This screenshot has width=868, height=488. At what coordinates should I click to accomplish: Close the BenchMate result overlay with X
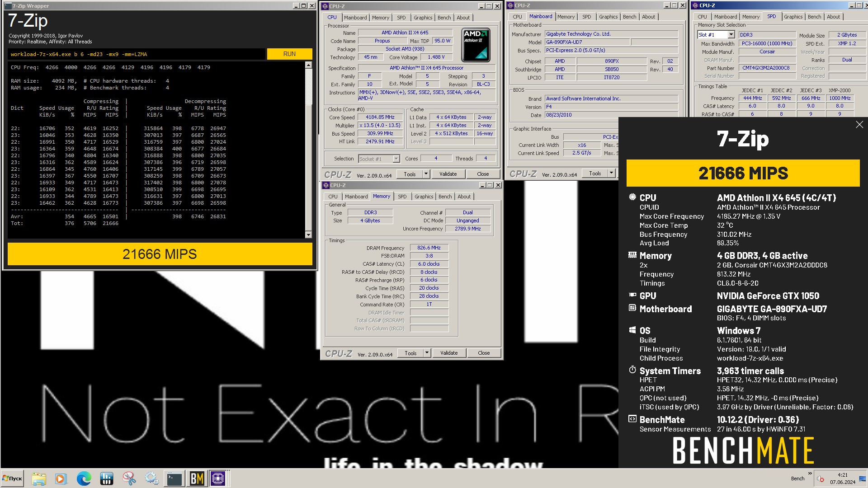coord(859,125)
